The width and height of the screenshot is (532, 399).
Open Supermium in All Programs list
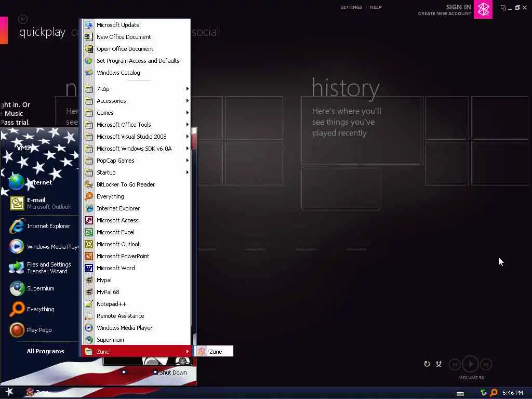coord(136,340)
